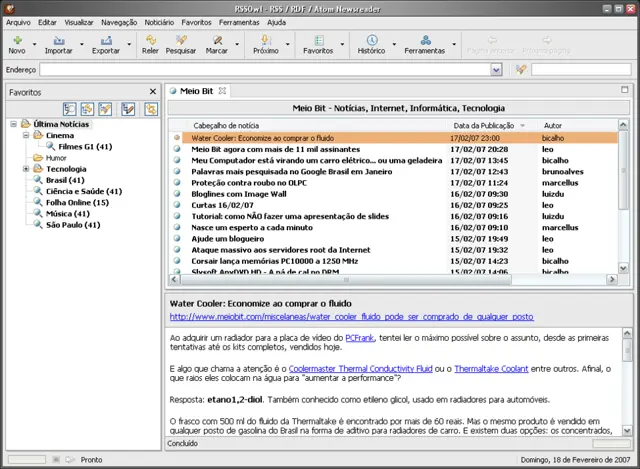Select the Meio Bit tab

point(196,91)
